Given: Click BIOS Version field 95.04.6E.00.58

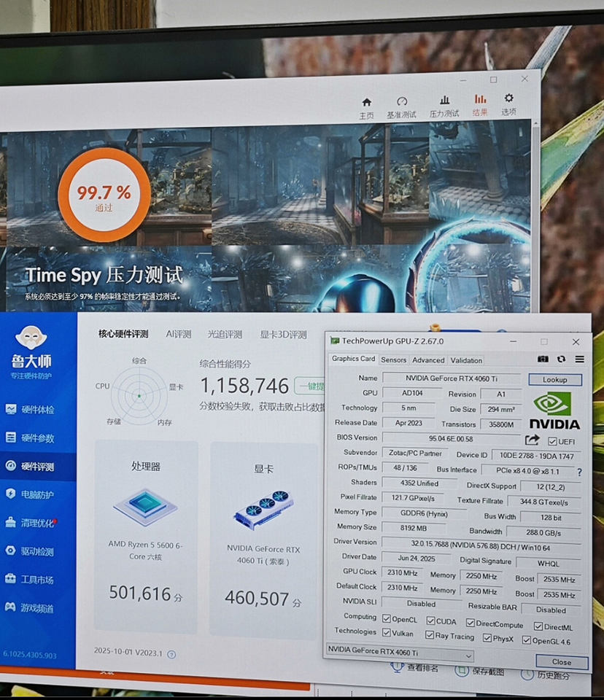Looking at the screenshot, I should tap(451, 439).
